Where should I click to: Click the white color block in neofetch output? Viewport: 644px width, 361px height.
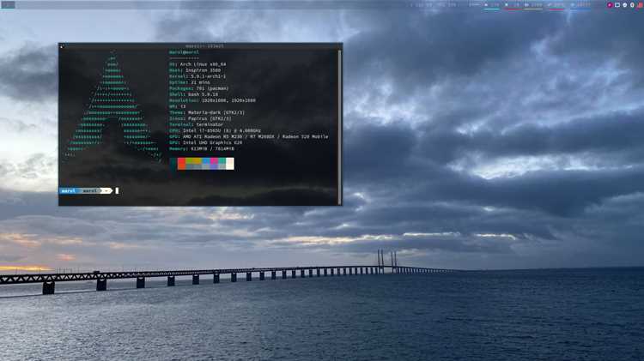point(230,164)
